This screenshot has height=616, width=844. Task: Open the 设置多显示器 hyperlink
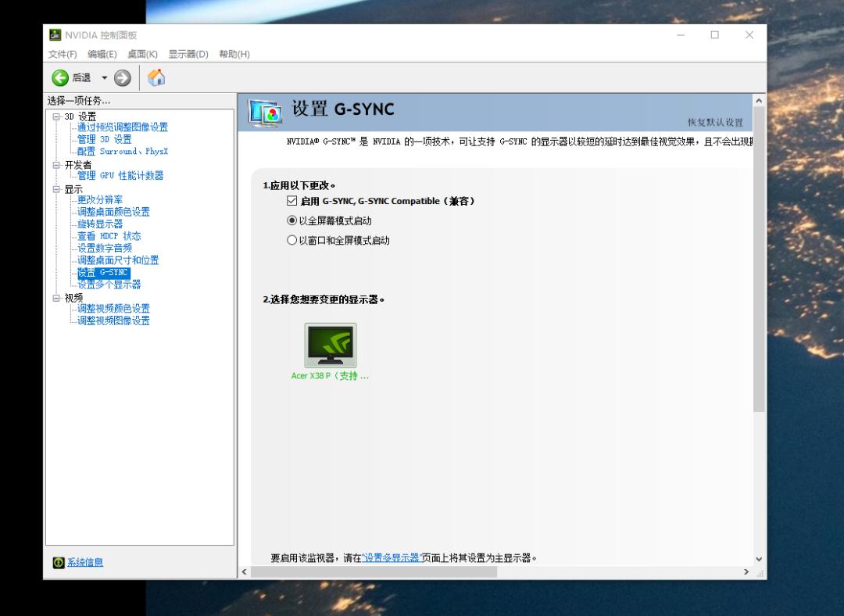click(392, 558)
